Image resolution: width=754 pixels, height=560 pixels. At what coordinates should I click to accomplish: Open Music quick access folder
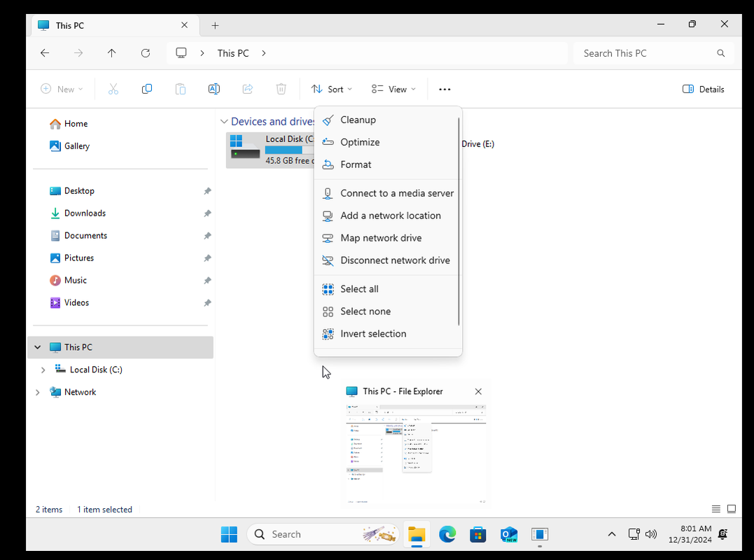coord(120,280)
